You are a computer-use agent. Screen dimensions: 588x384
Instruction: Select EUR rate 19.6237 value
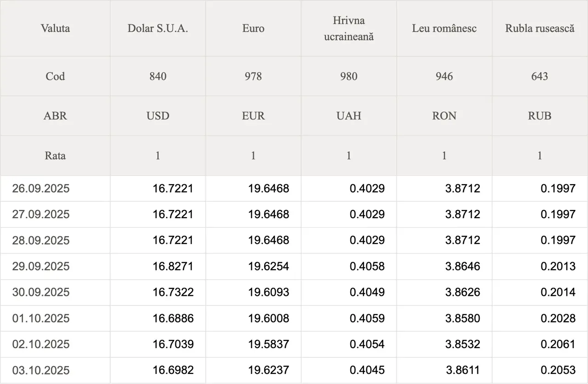268,370
